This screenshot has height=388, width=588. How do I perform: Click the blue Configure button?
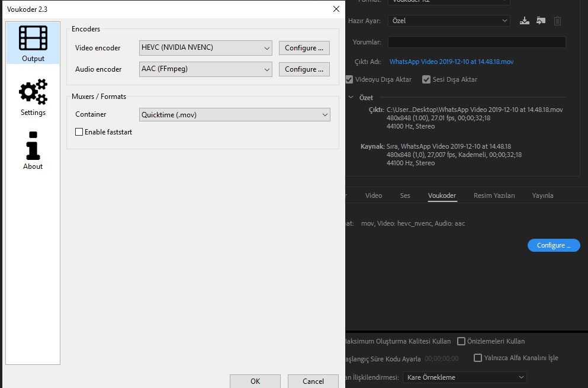pos(553,245)
